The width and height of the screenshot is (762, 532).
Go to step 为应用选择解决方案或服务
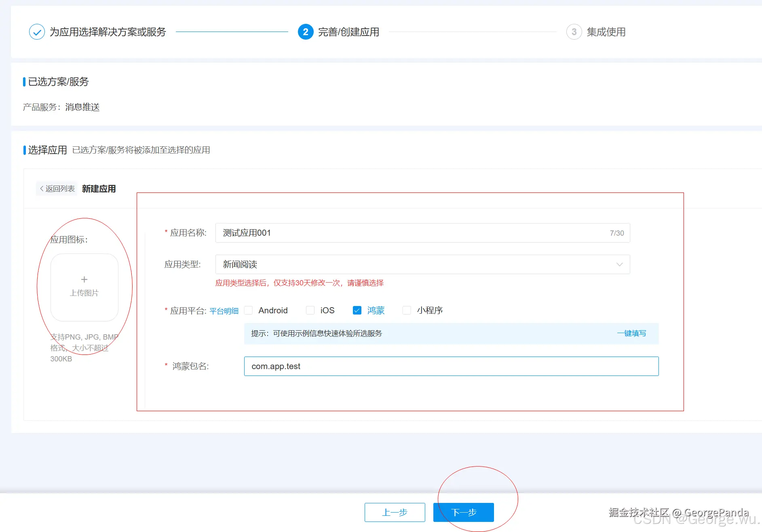108,32
